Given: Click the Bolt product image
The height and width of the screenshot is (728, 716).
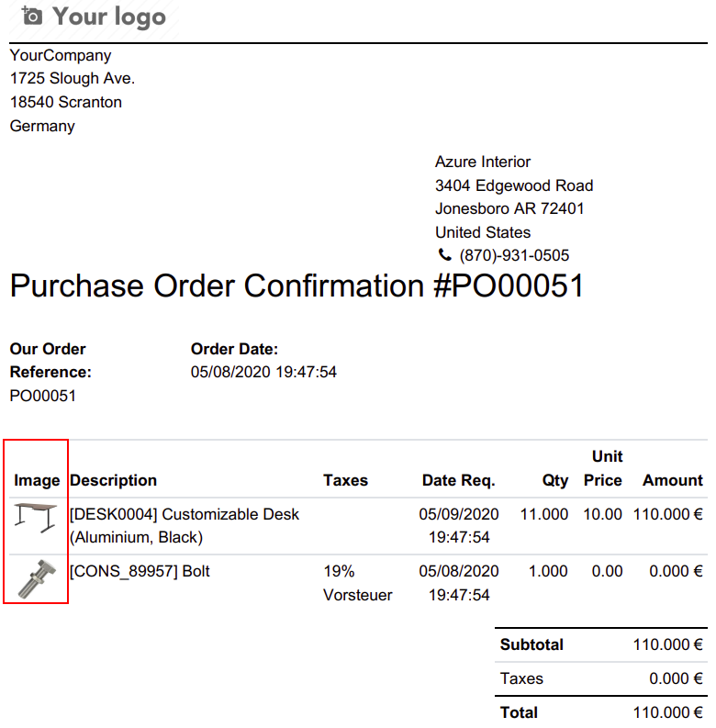Looking at the screenshot, I should [36, 579].
